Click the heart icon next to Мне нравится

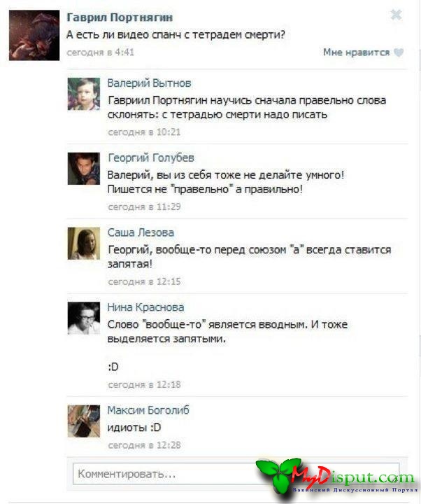(x=399, y=52)
